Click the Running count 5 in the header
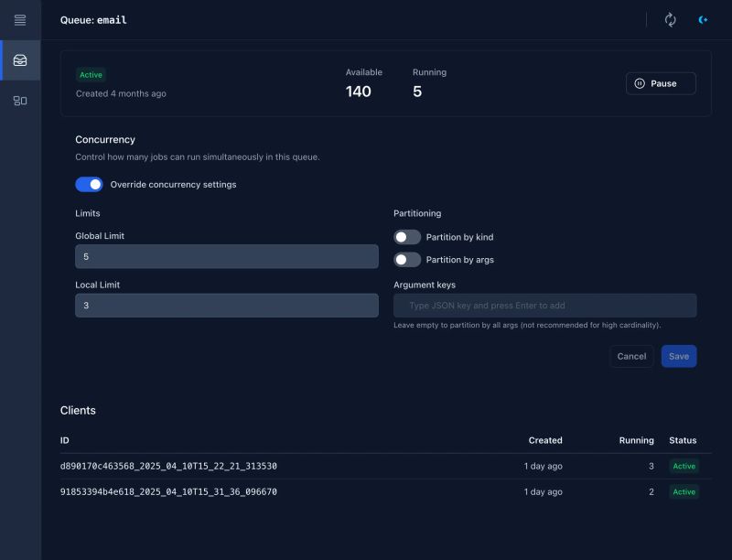Screen dimensions: 732x560 coord(417,92)
